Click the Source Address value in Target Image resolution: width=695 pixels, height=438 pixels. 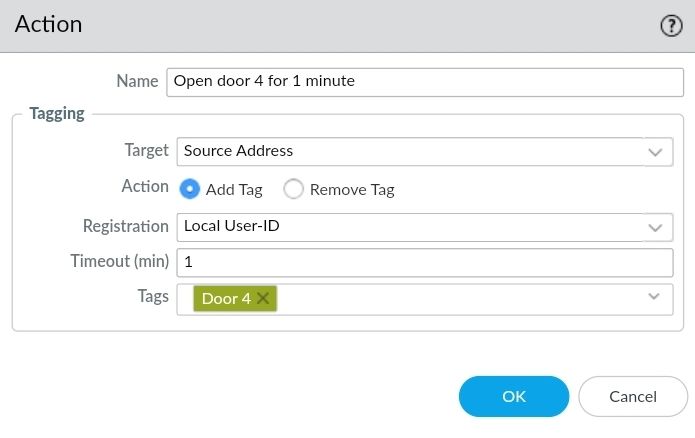tap(239, 151)
